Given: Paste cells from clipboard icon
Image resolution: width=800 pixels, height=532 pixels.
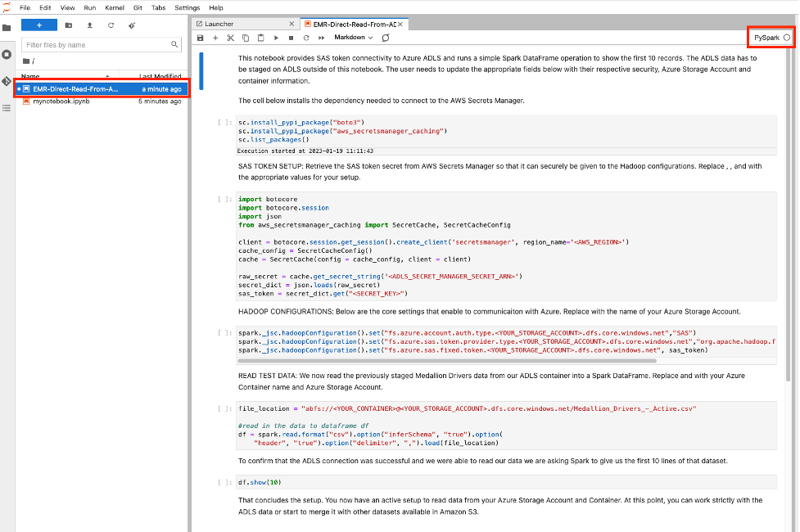Looking at the screenshot, I should (x=260, y=38).
